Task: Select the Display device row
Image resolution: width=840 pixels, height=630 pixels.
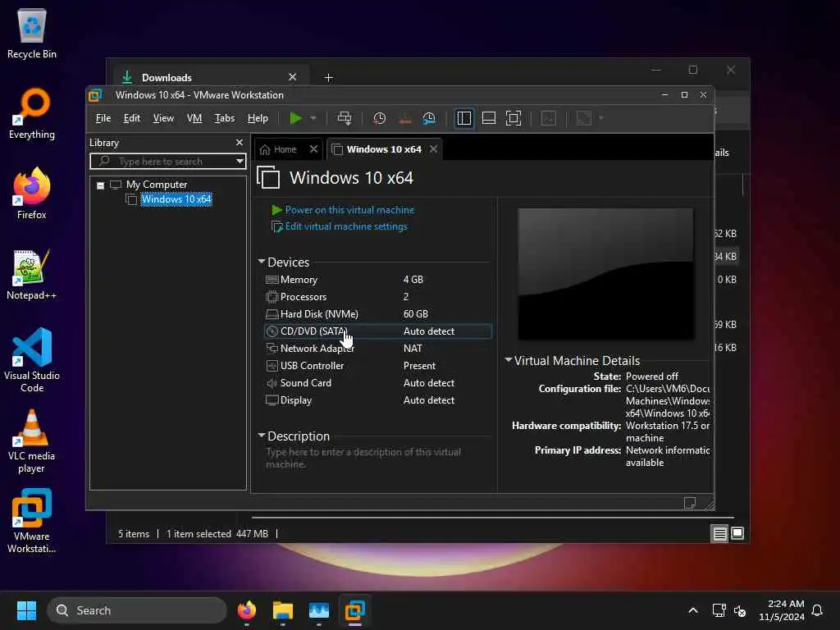Action: (x=377, y=400)
